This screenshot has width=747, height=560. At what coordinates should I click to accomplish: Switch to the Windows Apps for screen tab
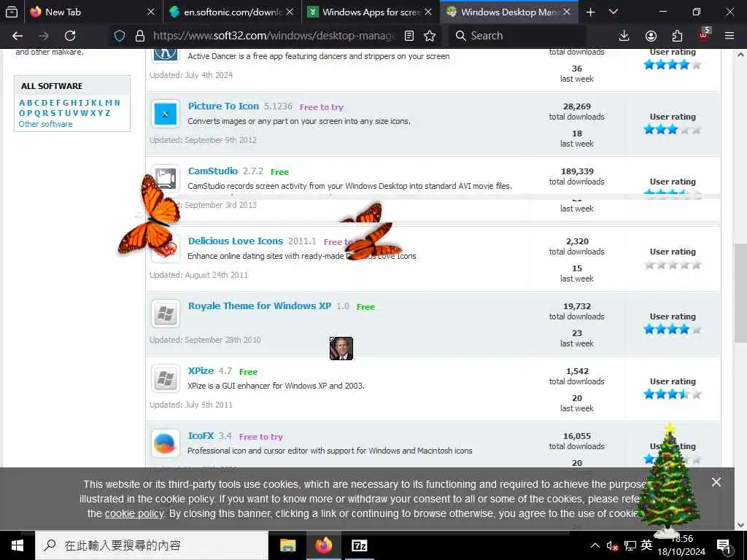coord(370,12)
